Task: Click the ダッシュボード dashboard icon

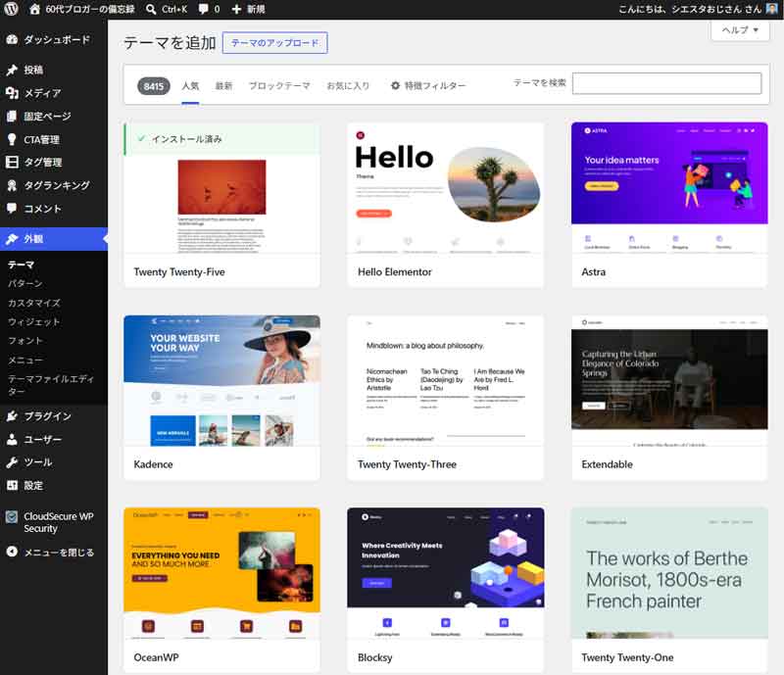Action: click(12, 39)
